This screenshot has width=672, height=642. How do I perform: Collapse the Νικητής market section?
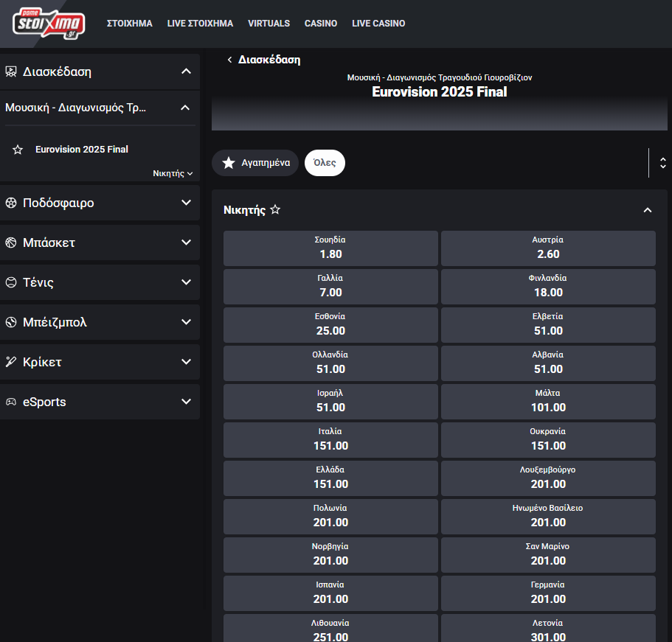pyautogui.click(x=648, y=210)
